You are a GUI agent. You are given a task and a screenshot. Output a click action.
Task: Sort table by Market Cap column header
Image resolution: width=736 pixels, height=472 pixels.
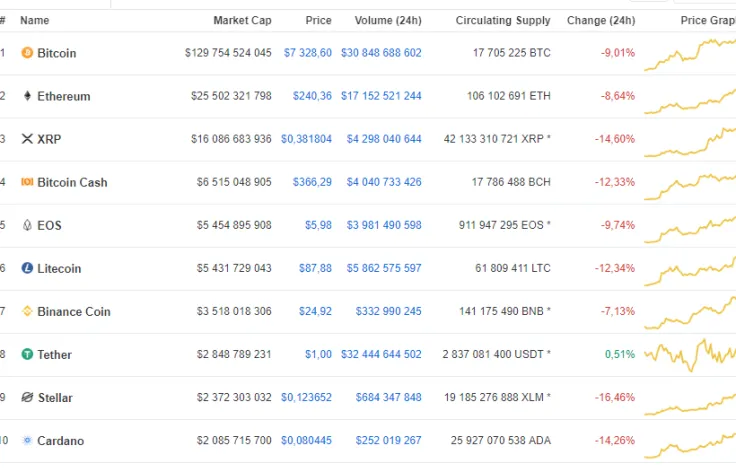(x=241, y=20)
